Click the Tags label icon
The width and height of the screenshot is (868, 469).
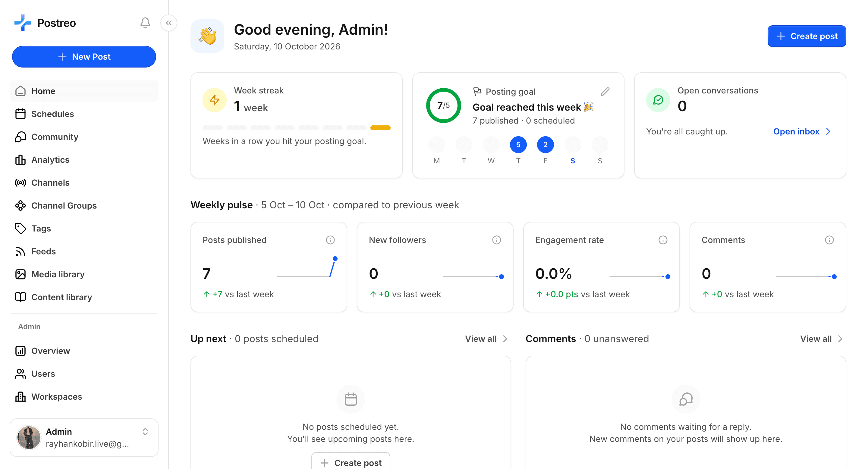tap(20, 228)
